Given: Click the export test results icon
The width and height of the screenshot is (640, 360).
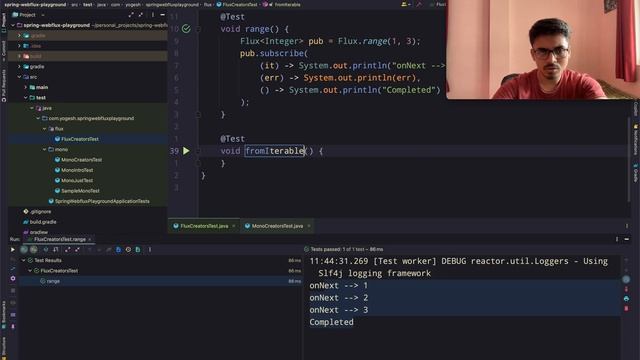Looking at the screenshot, I should click(x=138, y=249).
